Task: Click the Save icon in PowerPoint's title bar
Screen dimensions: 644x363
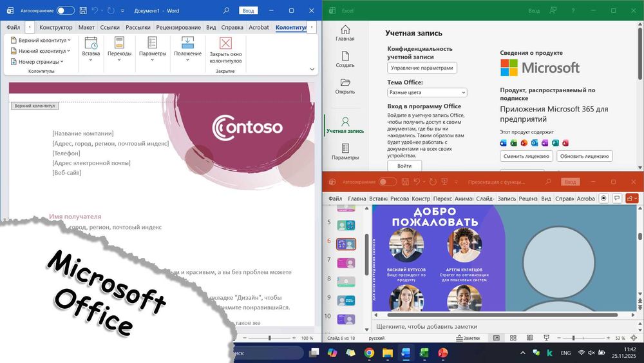Action: click(405, 182)
